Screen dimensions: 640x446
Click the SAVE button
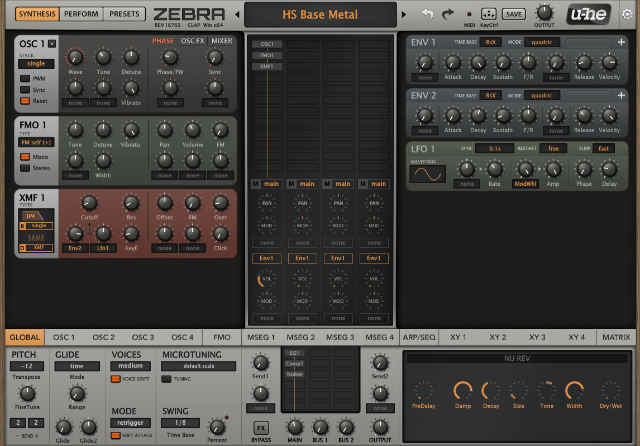(514, 14)
